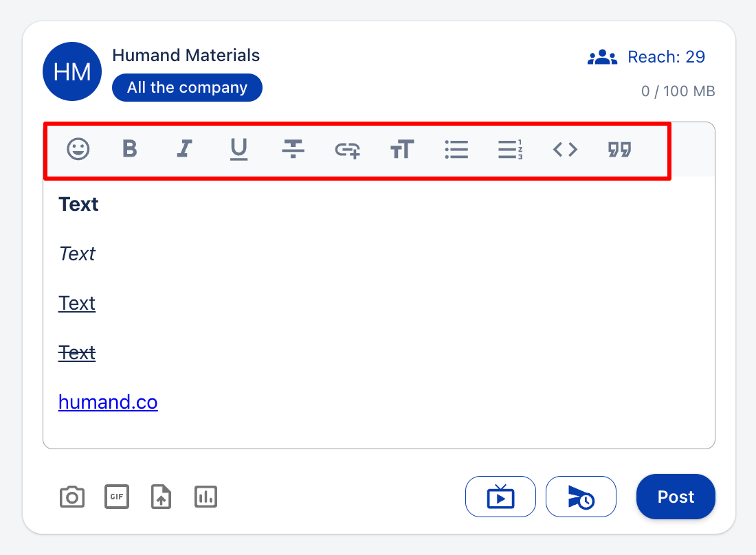
Task: Toggle strikethrough formatting
Action: point(293,149)
